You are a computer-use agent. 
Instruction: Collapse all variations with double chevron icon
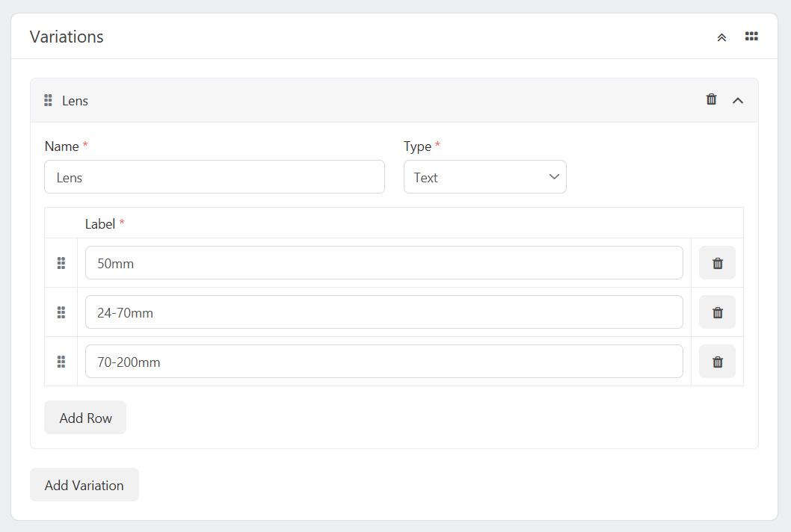point(721,37)
